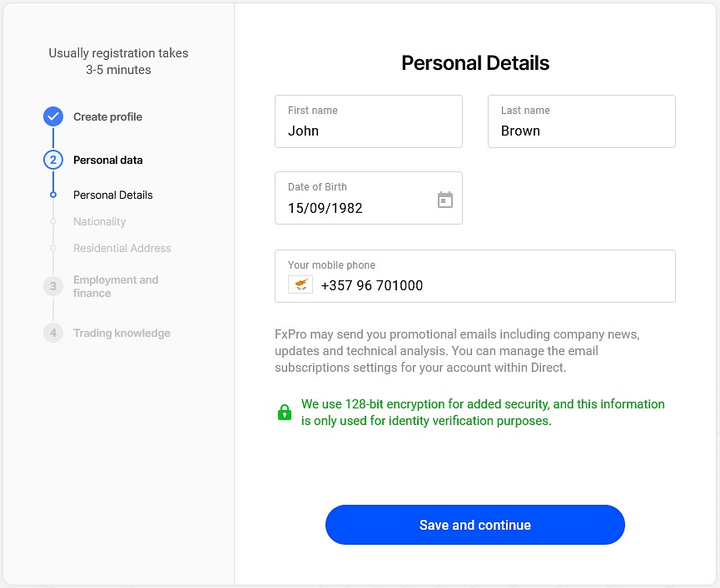This screenshot has width=720, height=588.
Task: Focus the Last name field containing Brown
Action: (581, 121)
